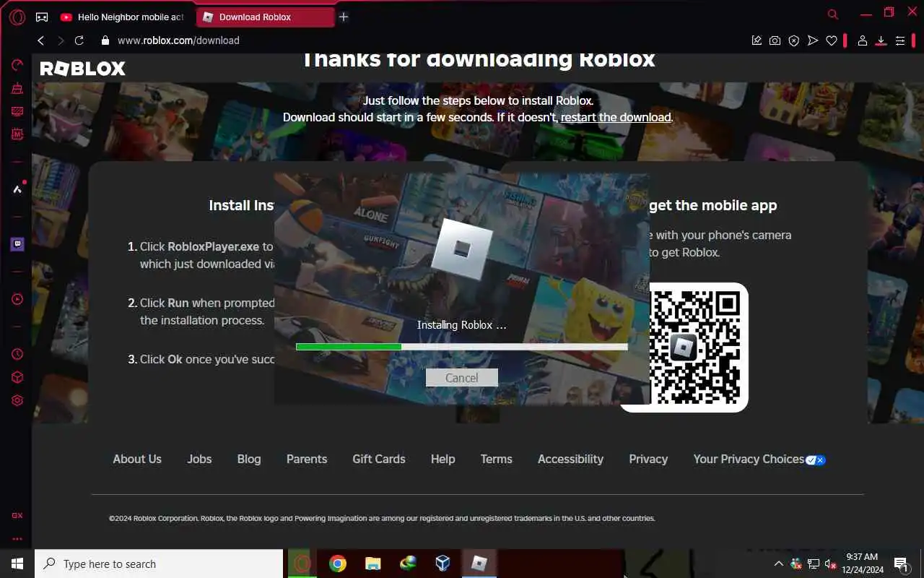Open the Gift Cards footer link

click(379, 459)
